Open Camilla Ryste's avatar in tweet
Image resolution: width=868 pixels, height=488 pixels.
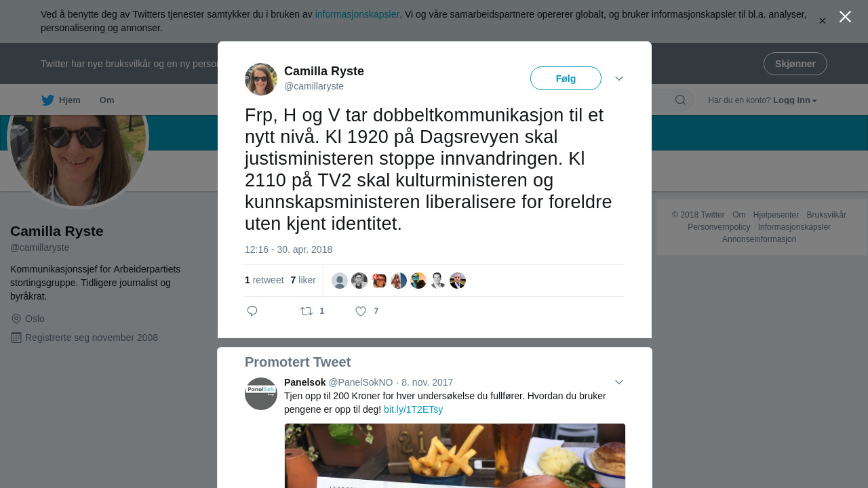261,79
